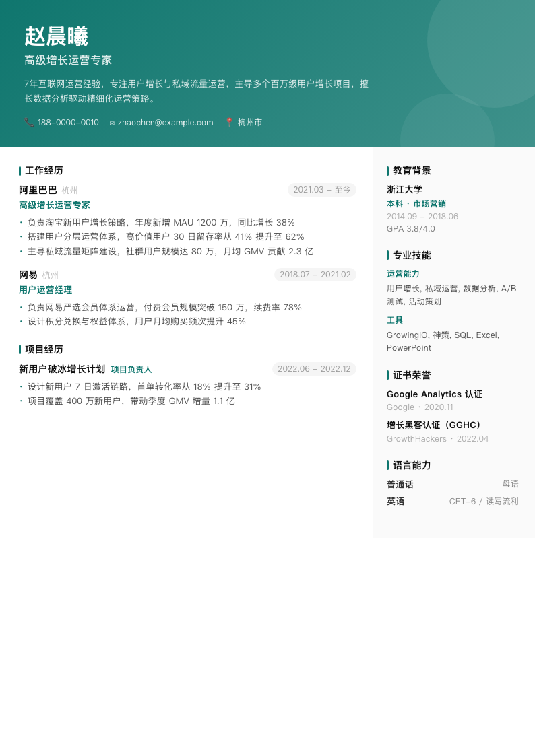Click the 2018.07 – 2021.02 date badge

[315, 275]
